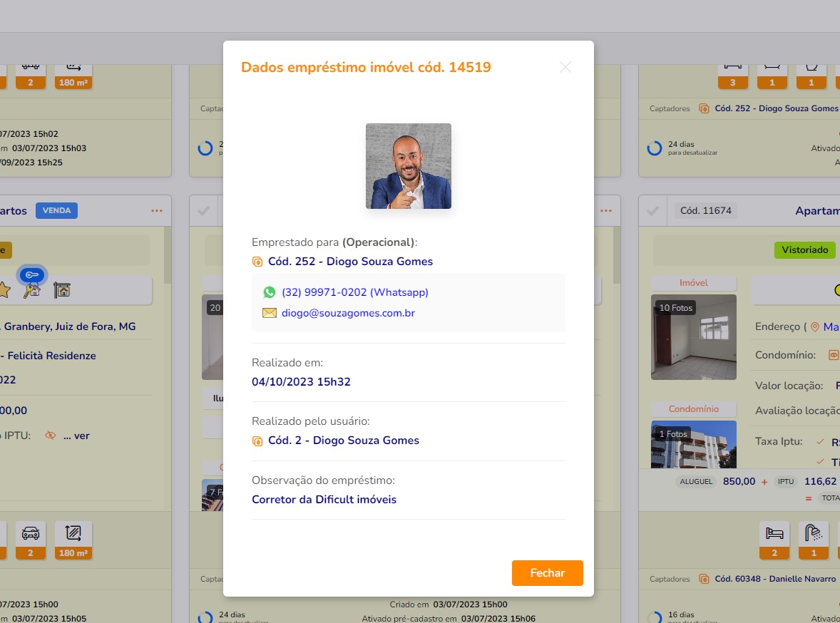Click the yellow envelope email icon
This screenshot has height=623, width=840.
tap(269, 313)
